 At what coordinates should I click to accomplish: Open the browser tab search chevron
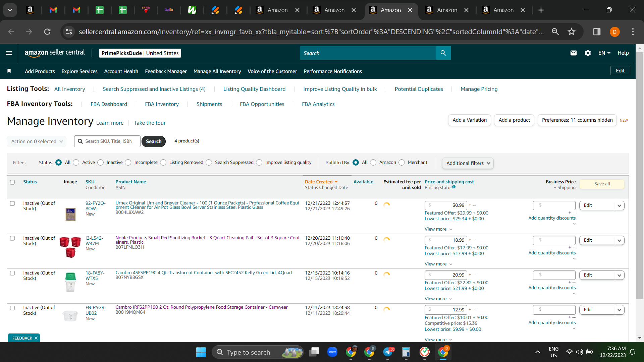(10, 10)
